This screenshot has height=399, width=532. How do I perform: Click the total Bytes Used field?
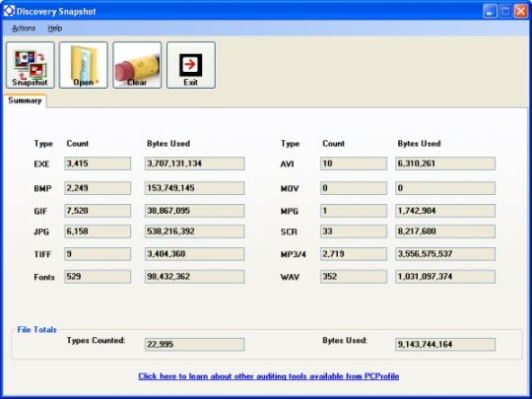(445, 345)
